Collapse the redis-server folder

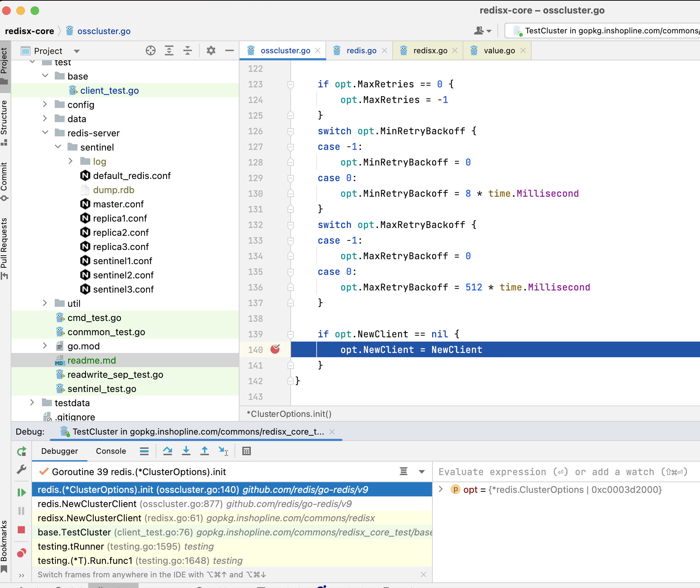pos(45,132)
